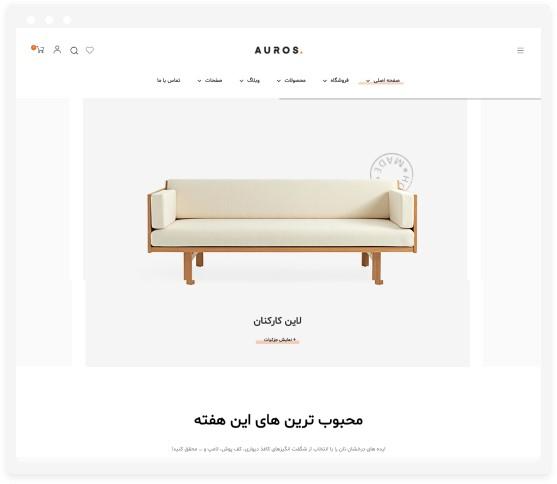The image size is (557, 484).
Task: Click the محبوب ترین های این هفته heading
Action: pyautogui.click(x=278, y=420)
